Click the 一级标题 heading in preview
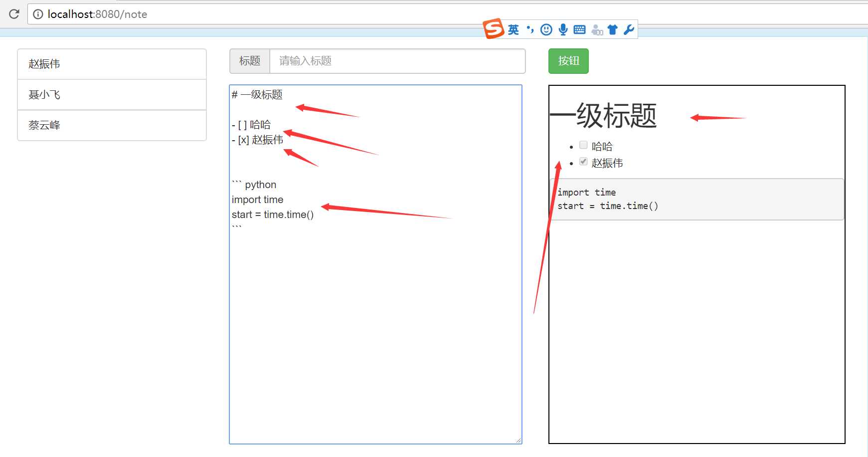The image size is (868, 457). pyautogui.click(x=603, y=116)
